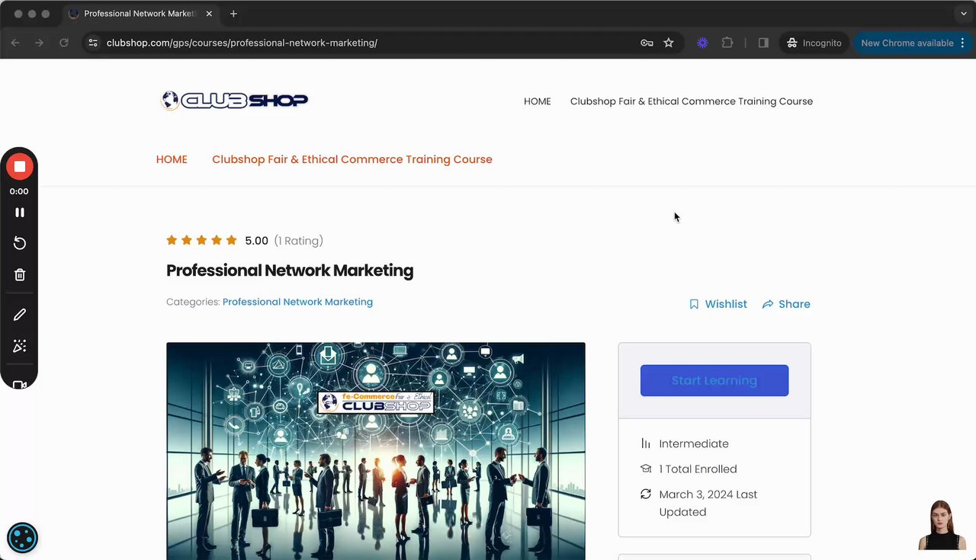Open the round widget in the bottom-left corner
The height and width of the screenshot is (560, 976).
tap(22, 538)
